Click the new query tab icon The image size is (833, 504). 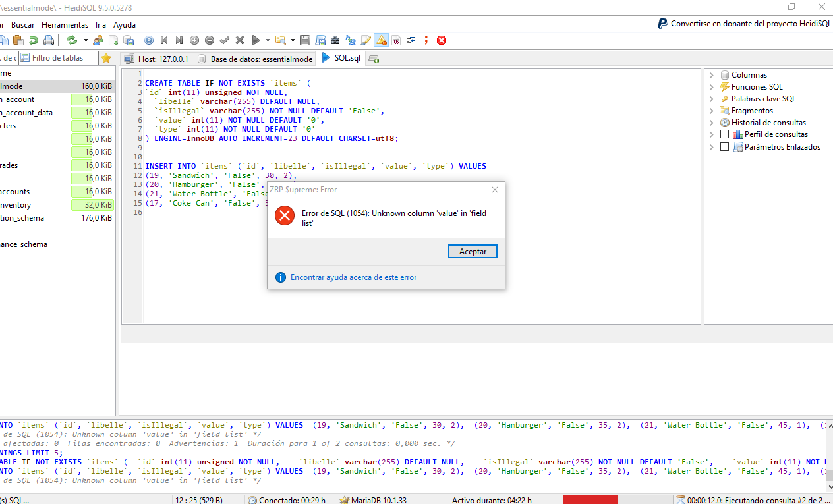point(374,59)
